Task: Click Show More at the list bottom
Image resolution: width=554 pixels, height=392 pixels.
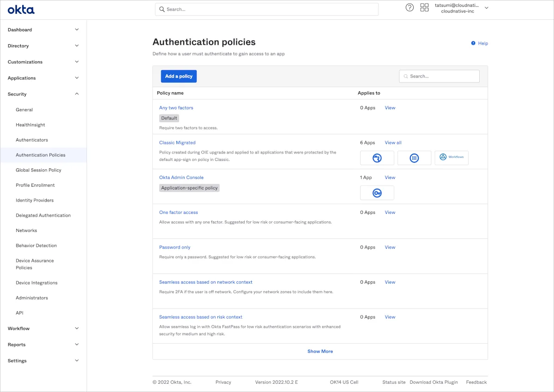Action: (320, 351)
